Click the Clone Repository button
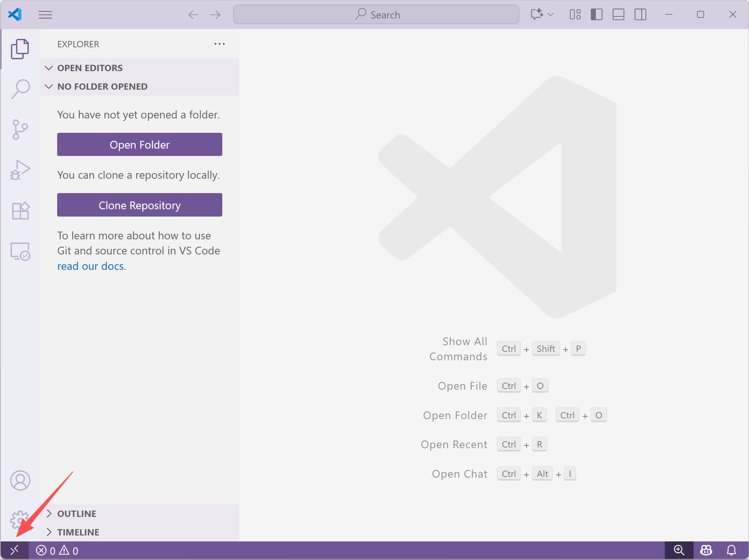This screenshot has width=749, height=560. (140, 205)
